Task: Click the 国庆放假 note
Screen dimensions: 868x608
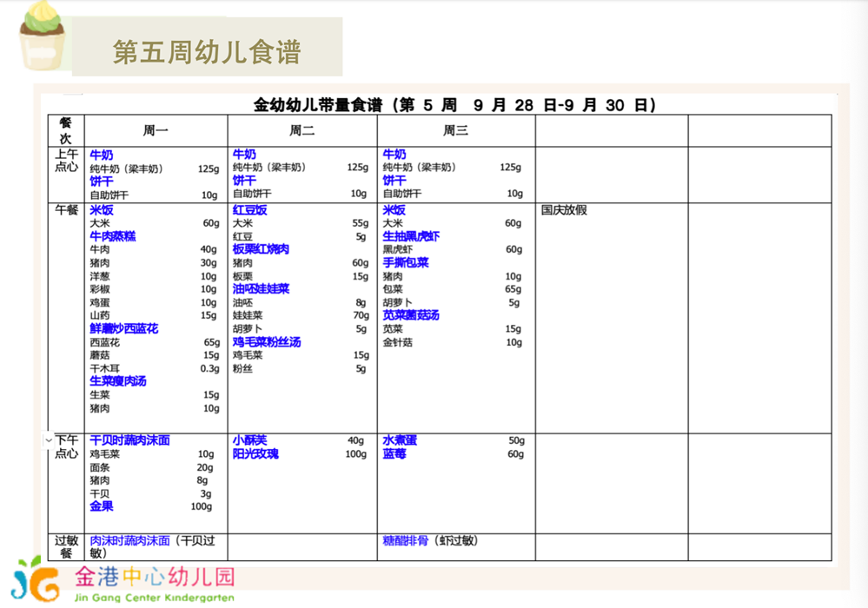Action: [564, 210]
